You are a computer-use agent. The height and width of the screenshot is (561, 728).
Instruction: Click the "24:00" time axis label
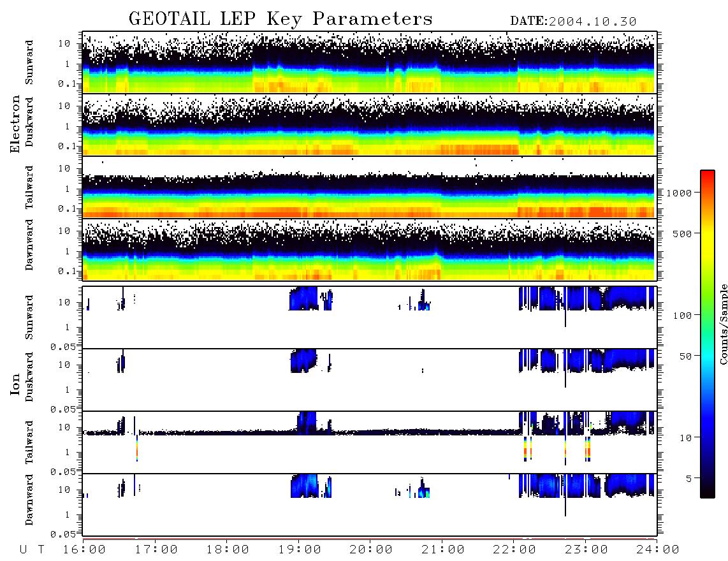658,550
